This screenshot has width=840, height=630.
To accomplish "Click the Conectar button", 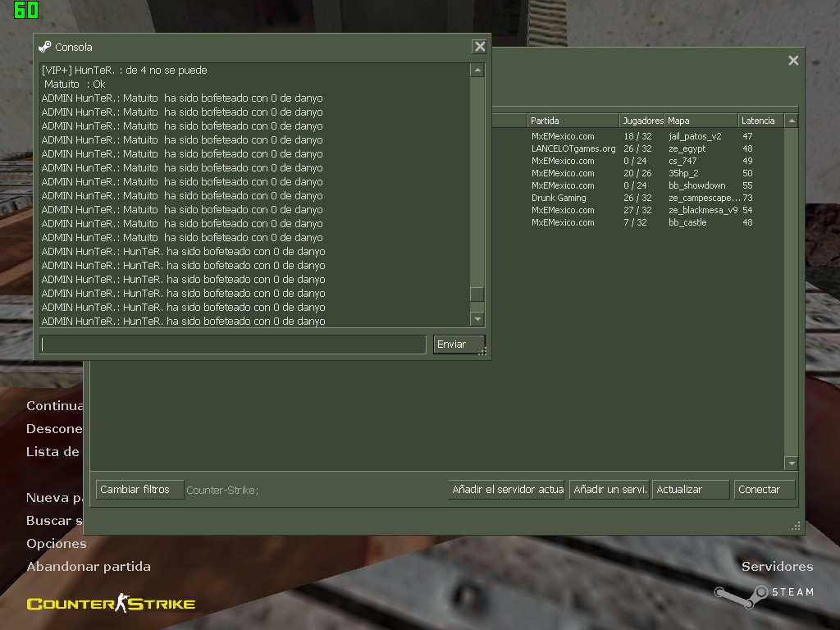I will [x=765, y=490].
